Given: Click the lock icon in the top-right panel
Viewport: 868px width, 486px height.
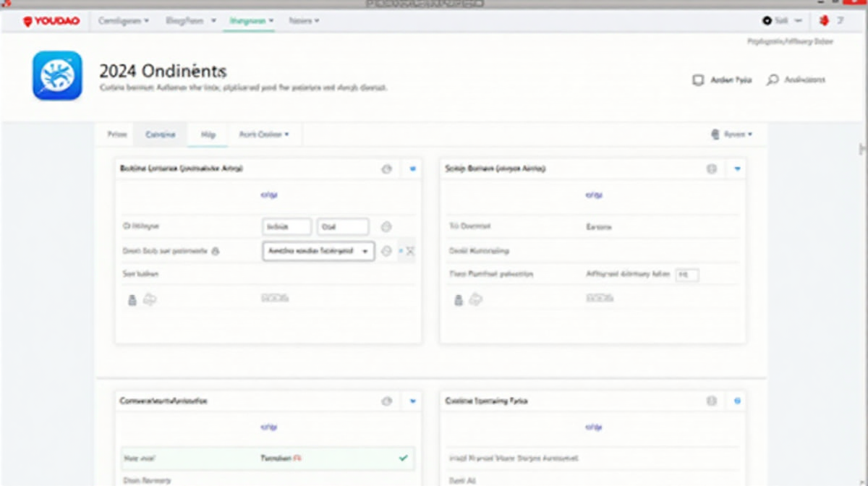Looking at the screenshot, I should click(x=457, y=299).
